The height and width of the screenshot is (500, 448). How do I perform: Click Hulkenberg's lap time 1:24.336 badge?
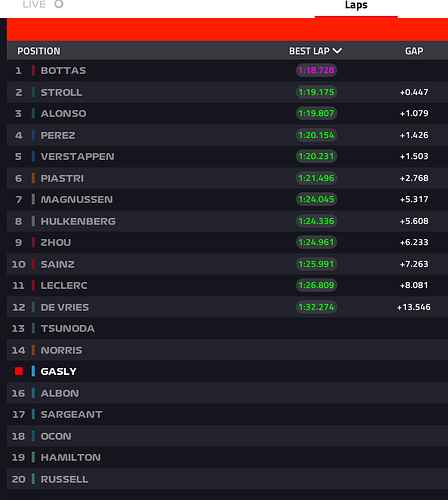click(x=316, y=221)
